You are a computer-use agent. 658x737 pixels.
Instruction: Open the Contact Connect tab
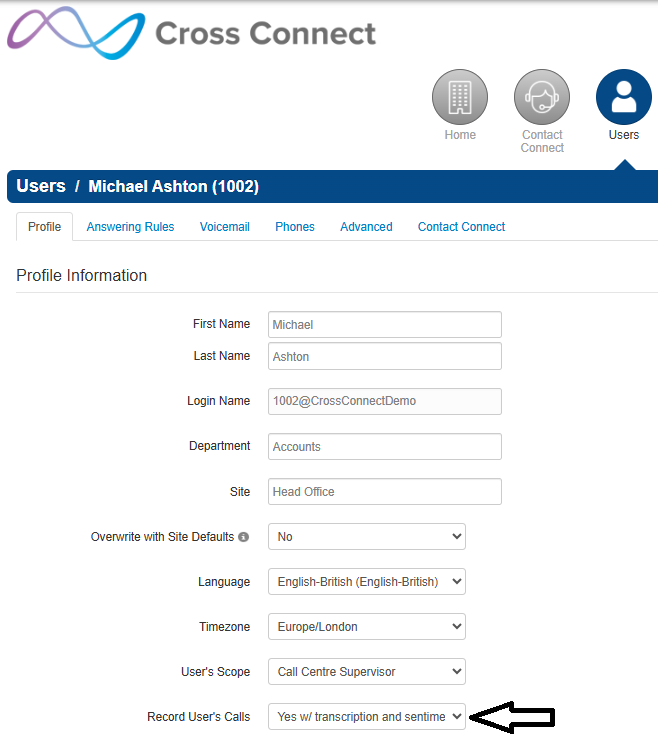[461, 227]
